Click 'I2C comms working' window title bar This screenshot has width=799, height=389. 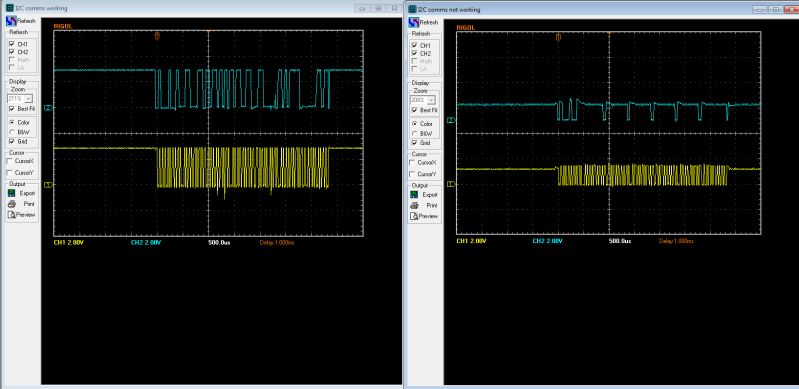(201, 8)
